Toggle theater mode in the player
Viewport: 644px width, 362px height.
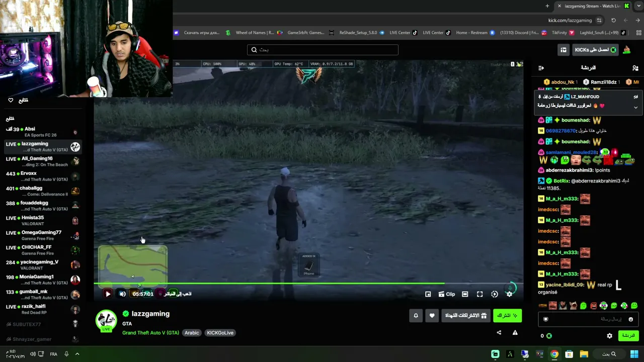coord(465,294)
